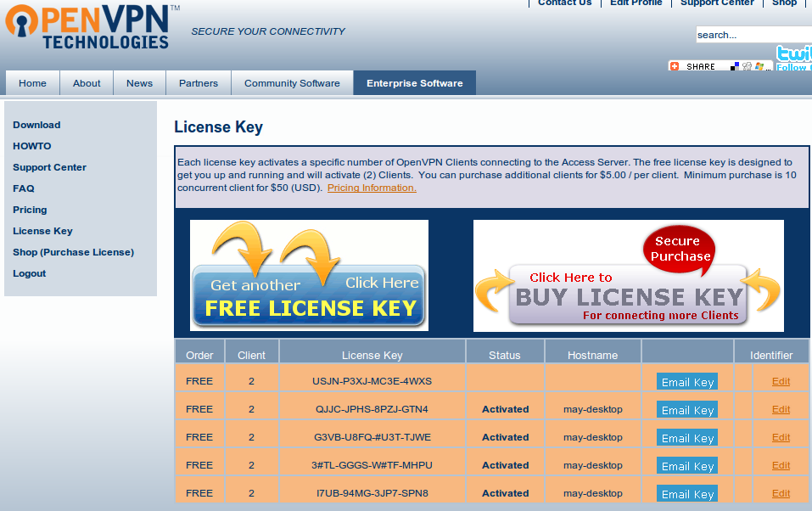This screenshot has height=511, width=812.
Task: Open HOWTO in the sidebar
Action: pyautogui.click(x=32, y=146)
